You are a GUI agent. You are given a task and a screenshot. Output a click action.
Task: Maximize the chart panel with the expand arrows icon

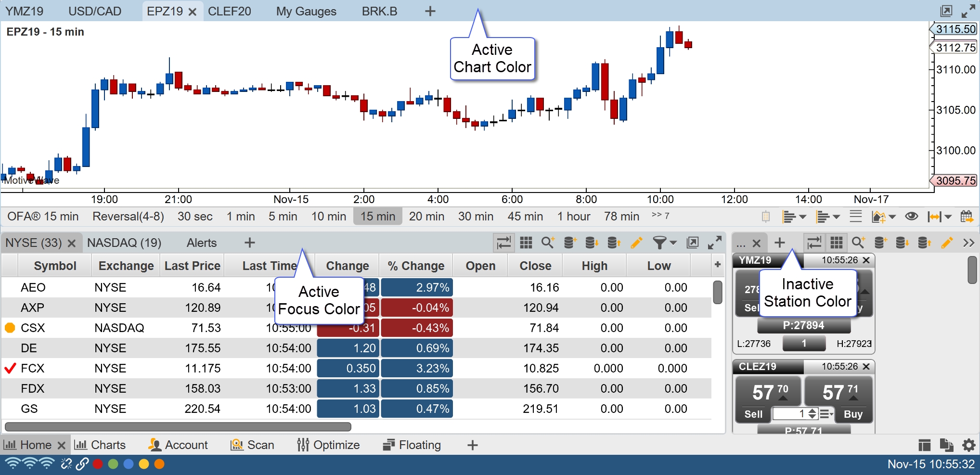click(968, 11)
